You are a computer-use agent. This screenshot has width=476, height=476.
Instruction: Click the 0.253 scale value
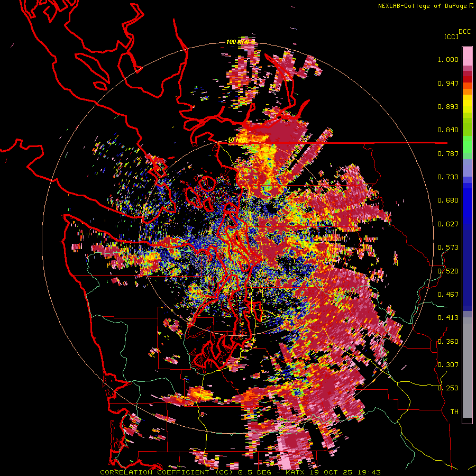448,388
